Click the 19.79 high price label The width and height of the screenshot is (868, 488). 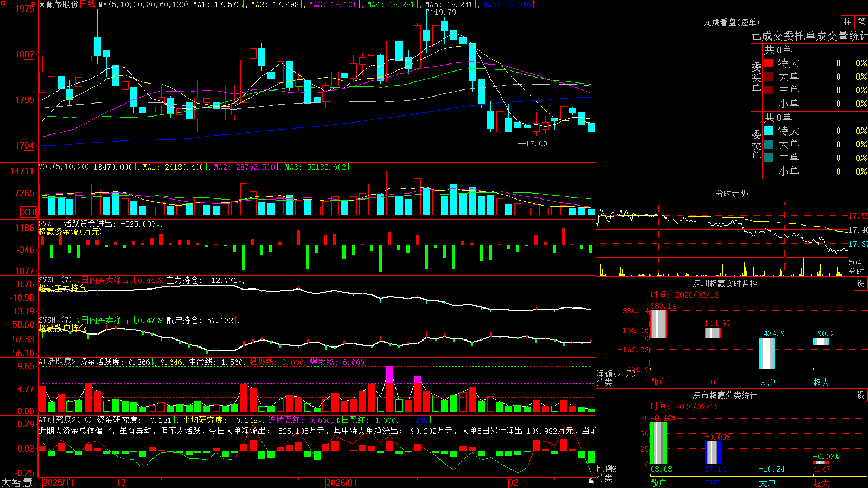click(445, 12)
